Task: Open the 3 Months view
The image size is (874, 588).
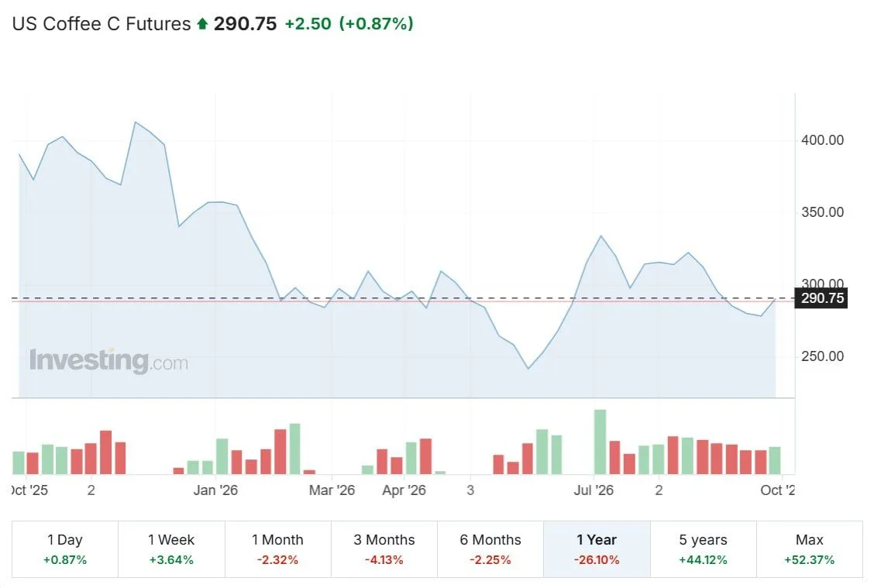Action: [x=384, y=549]
